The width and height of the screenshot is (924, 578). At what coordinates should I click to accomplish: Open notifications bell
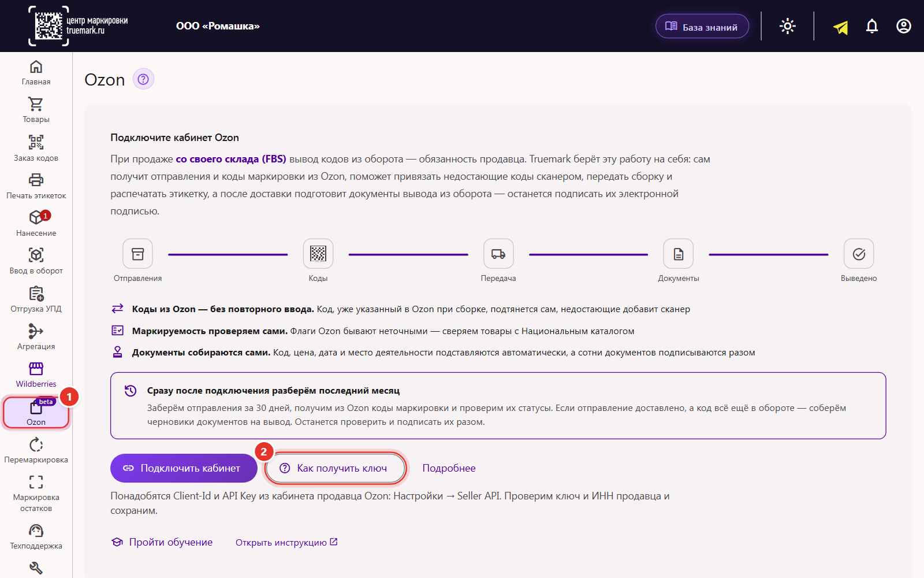pos(872,26)
